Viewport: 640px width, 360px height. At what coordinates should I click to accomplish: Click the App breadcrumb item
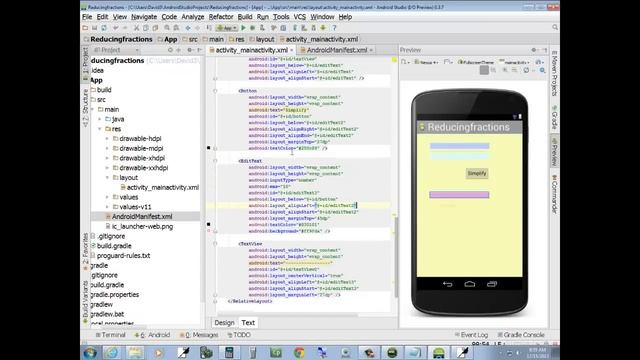170,39
